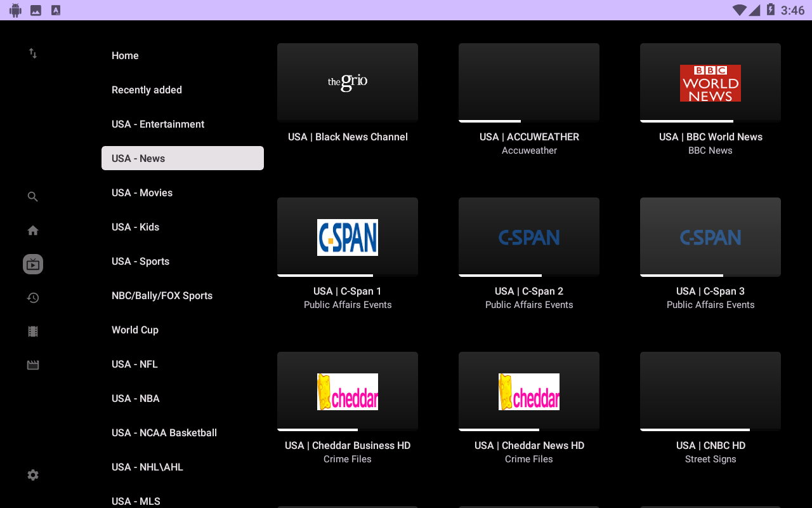Go to the home icon in sidebar
The width and height of the screenshot is (812, 508).
click(33, 231)
